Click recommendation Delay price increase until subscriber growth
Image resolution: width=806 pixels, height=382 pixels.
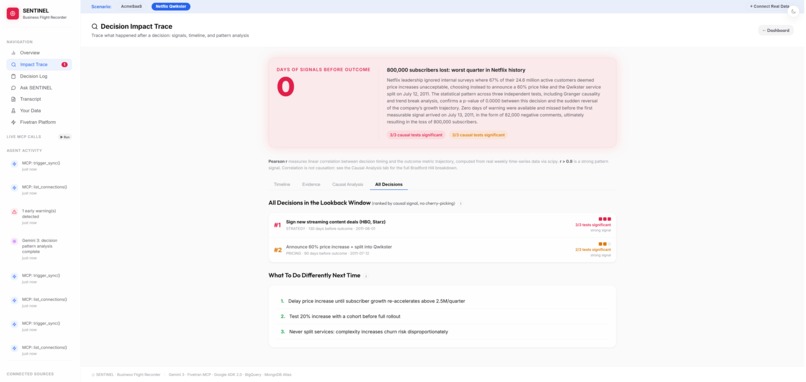(377, 301)
